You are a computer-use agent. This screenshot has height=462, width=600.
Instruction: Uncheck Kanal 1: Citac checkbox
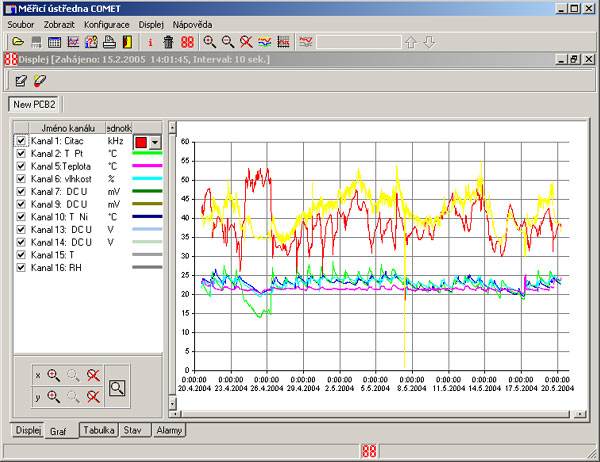[x=21, y=143]
